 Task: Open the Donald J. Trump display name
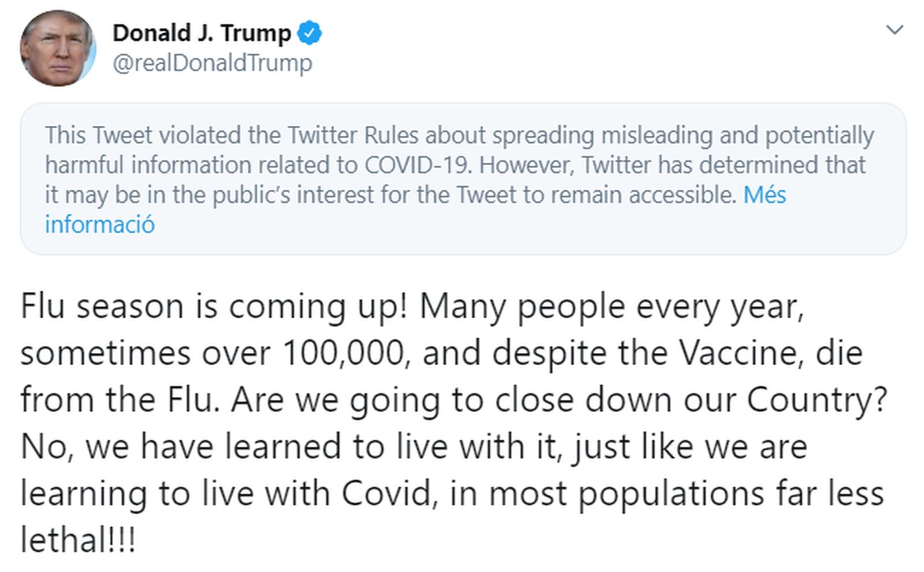[x=202, y=34]
